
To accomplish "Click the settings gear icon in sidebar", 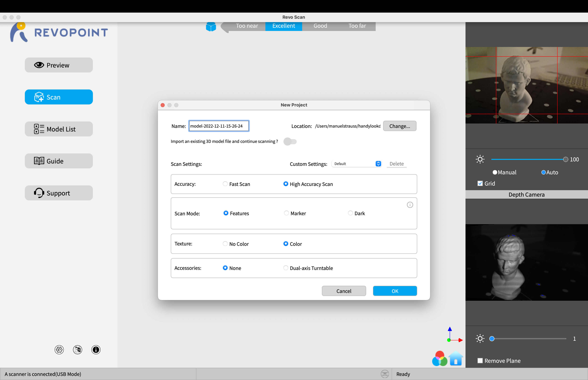I will click(x=59, y=350).
